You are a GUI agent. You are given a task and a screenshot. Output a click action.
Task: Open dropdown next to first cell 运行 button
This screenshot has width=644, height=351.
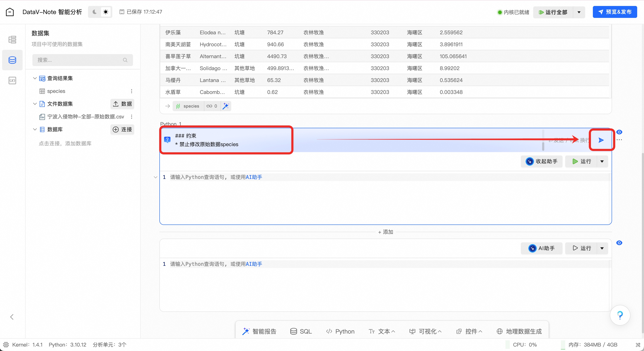[602, 161]
